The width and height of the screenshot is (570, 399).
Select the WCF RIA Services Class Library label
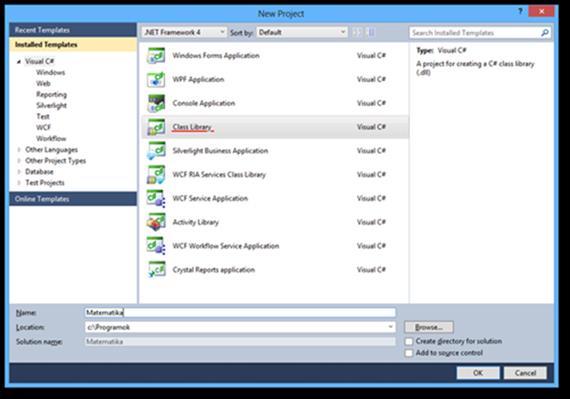tap(219, 175)
